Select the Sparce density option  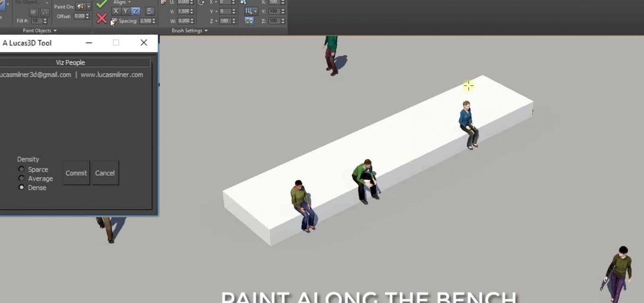22,169
